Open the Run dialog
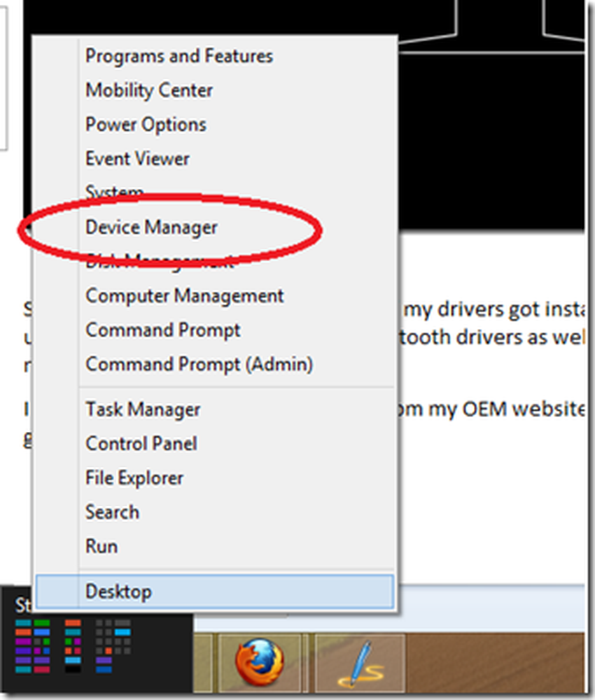This screenshot has width=595, height=700. click(101, 547)
